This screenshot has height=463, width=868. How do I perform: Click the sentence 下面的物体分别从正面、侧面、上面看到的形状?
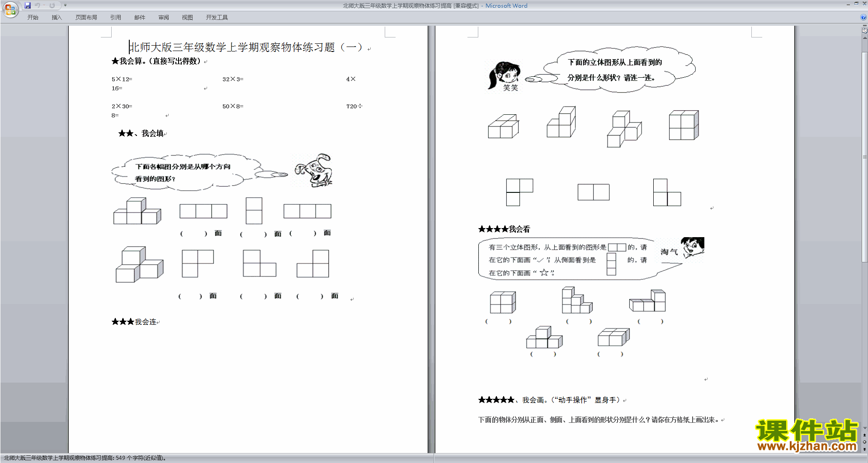(599, 420)
